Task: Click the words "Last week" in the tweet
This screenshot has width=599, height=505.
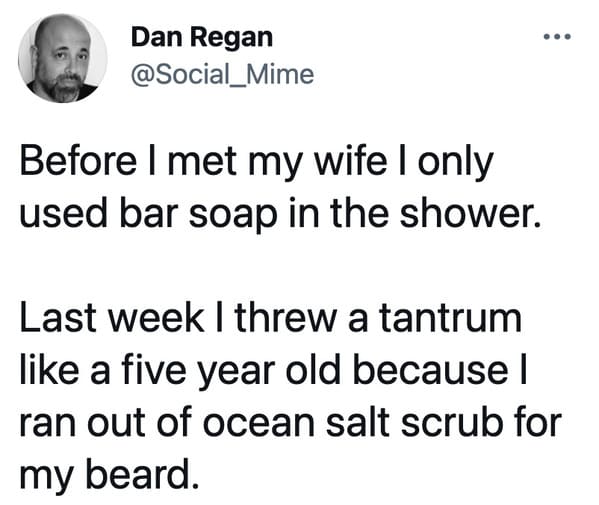Action: tap(112, 318)
